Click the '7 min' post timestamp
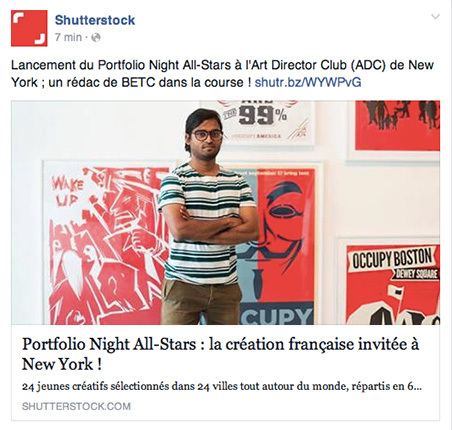Screen dimensions: 452x430 coord(68,37)
